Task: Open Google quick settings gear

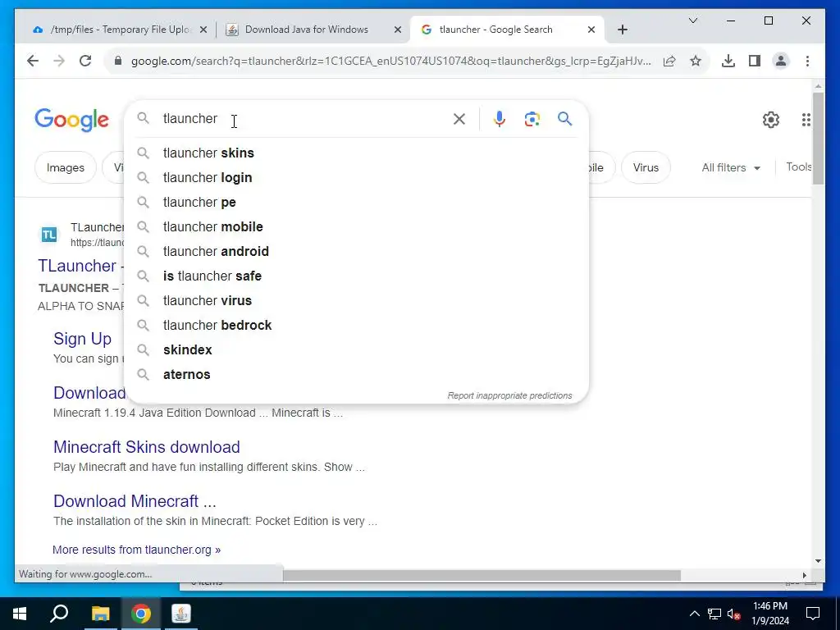Action: click(771, 120)
